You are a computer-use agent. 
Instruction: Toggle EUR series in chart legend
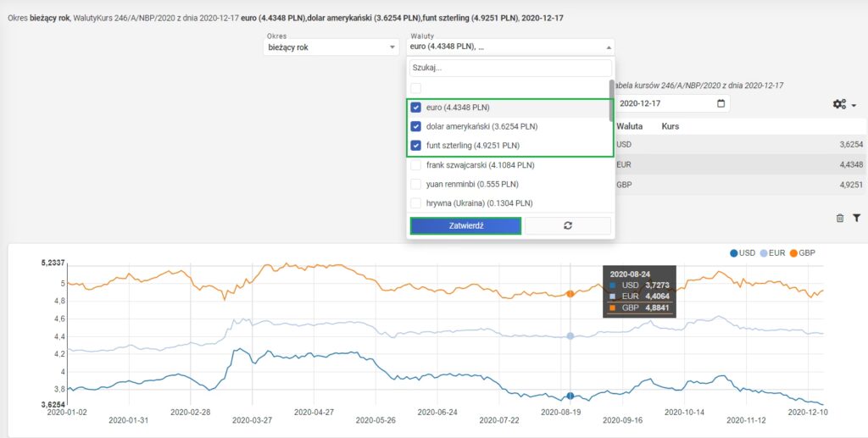771,253
